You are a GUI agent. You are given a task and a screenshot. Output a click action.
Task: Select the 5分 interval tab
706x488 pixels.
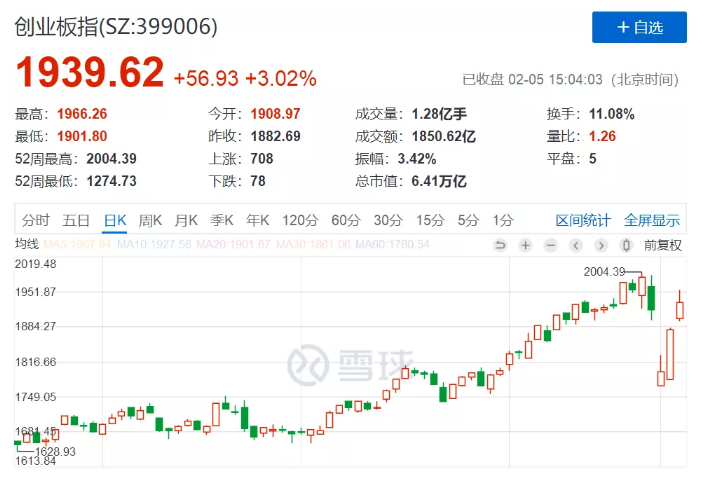(468, 221)
